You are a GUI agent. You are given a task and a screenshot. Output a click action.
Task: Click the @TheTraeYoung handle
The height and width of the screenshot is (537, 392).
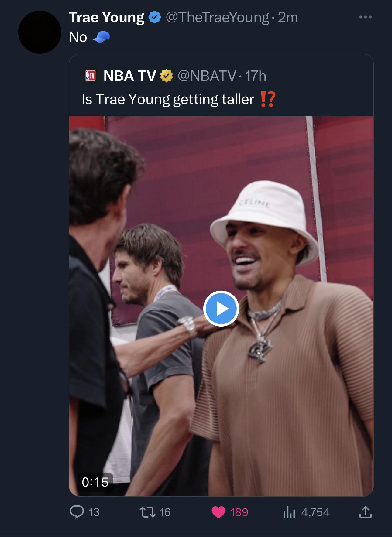pos(218,17)
